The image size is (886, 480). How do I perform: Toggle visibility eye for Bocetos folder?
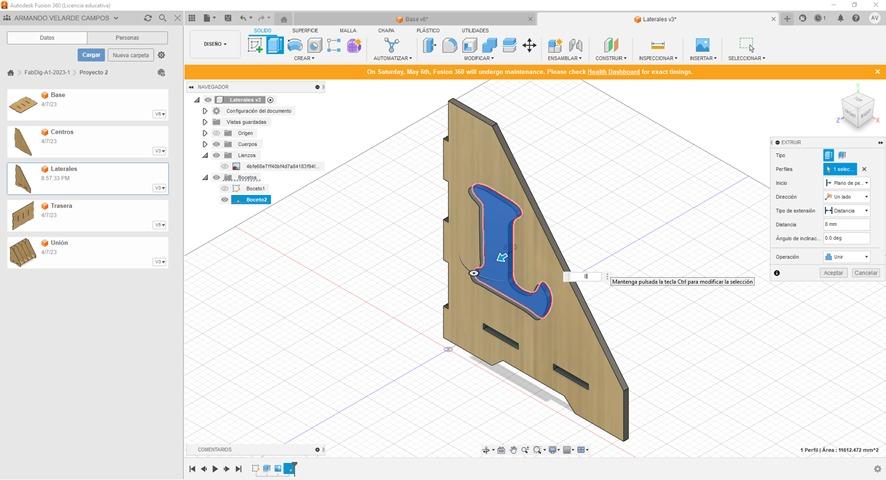pos(216,178)
